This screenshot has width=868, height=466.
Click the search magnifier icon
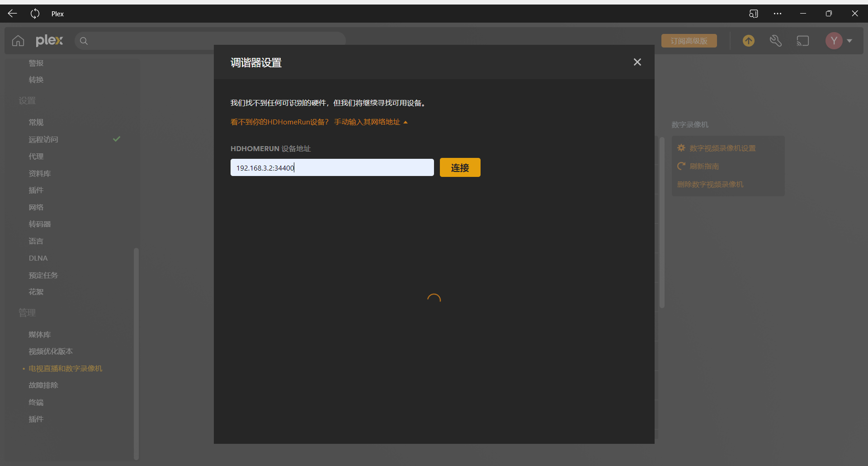pyautogui.click(x=84, y=41)
